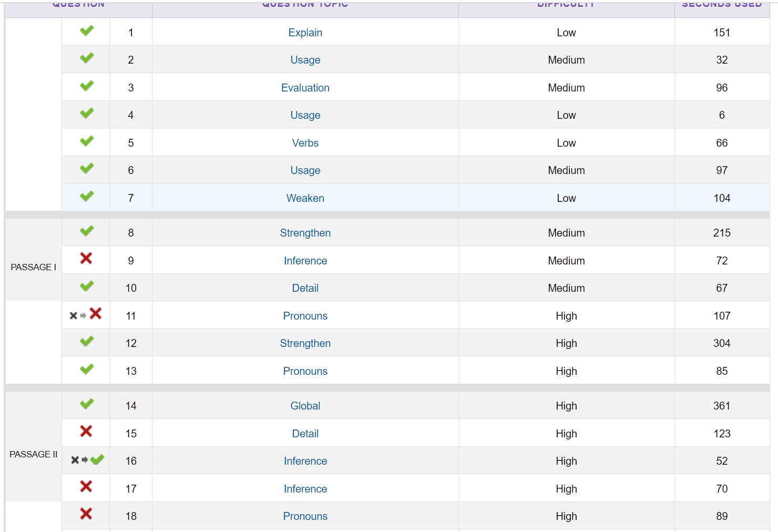Open the Weaken topic link
This screenshot has width=778, height=532.
point(305,198)
